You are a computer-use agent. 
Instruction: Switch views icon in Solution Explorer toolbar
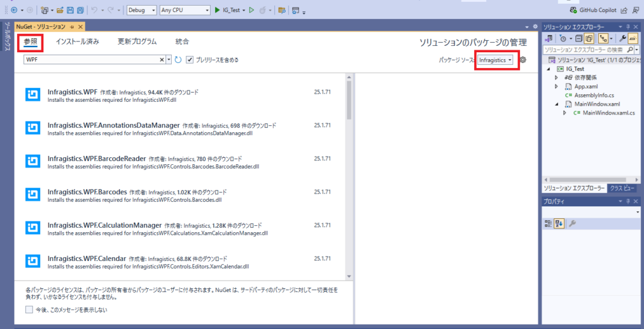coord(548,38)
